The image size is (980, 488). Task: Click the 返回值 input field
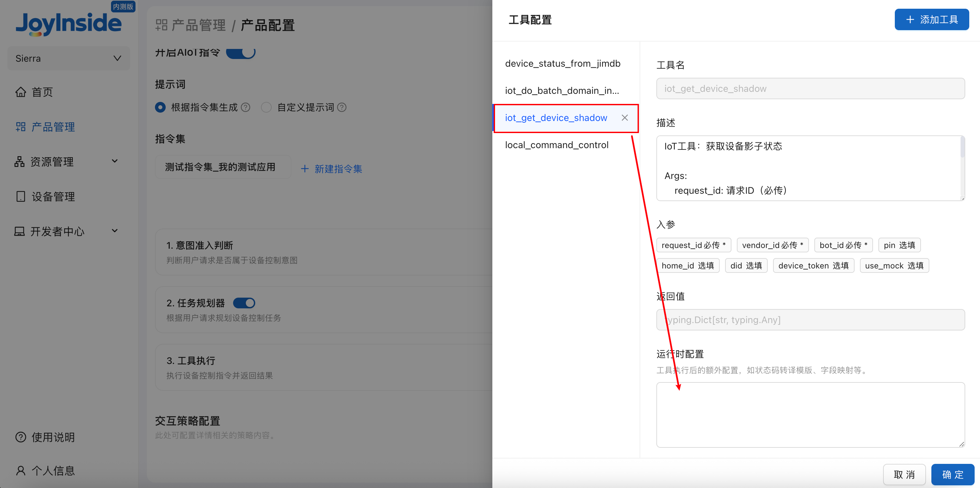pos(810,320)
